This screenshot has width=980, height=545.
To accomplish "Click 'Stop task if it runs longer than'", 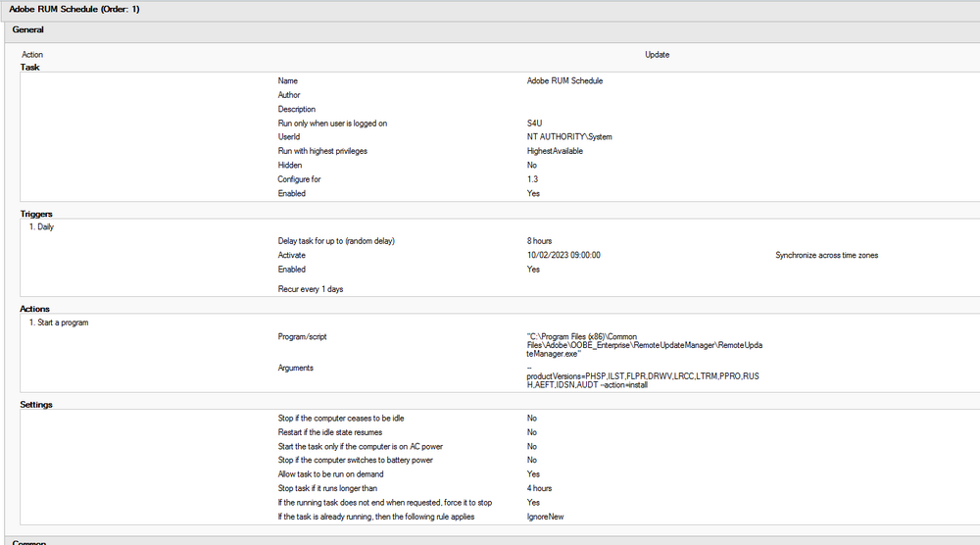I will tap(327, 488).
